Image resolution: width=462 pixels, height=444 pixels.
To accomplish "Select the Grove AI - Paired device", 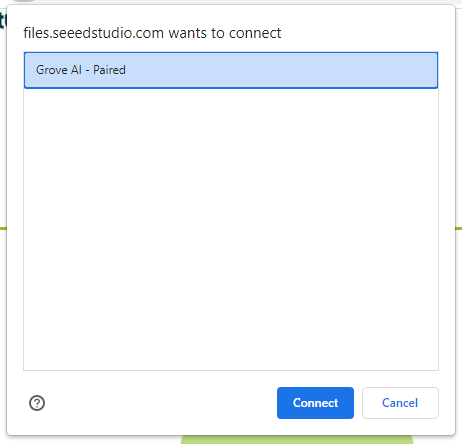I will (231, 70).
